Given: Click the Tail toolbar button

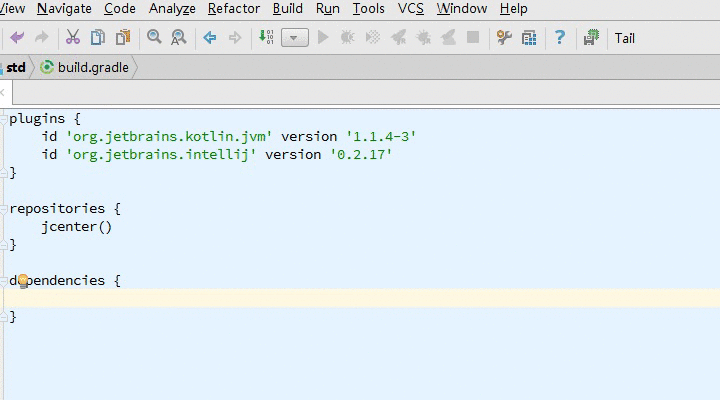Looking at the screenshot, I should [x=624, y=38].
